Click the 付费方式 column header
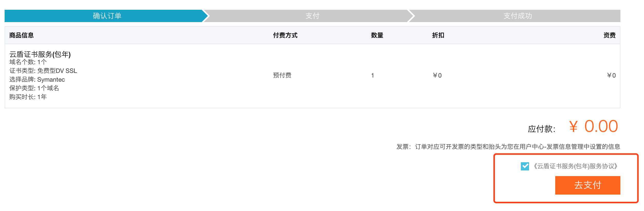 coord(285,35)
